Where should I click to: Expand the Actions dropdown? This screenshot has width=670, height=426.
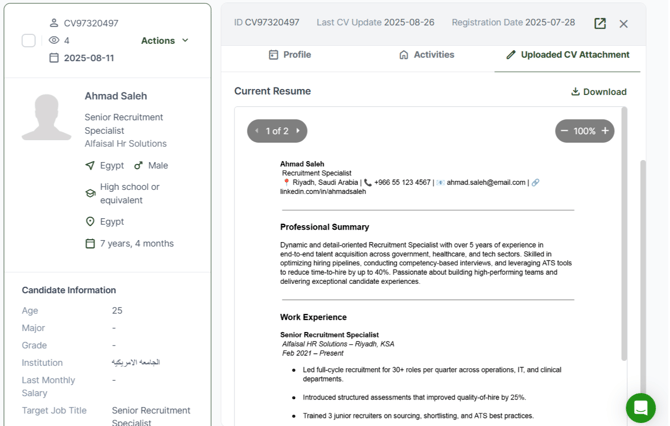pyautogui.click(x=165, y=41)
